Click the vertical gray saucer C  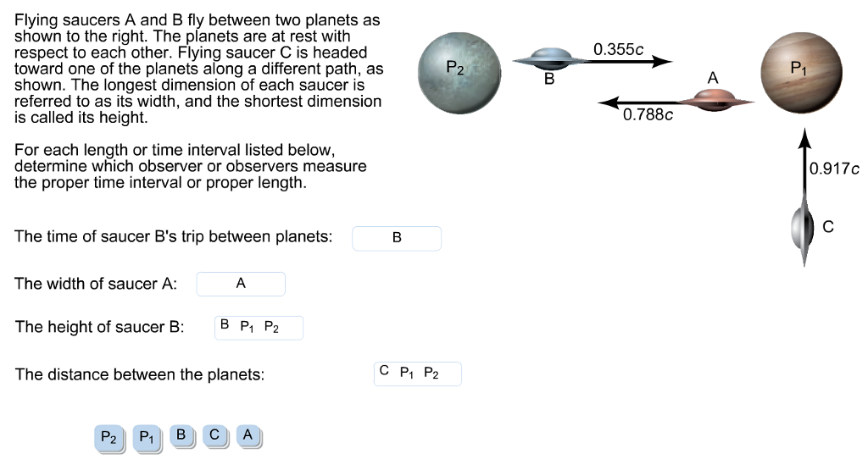coord(800,229)
